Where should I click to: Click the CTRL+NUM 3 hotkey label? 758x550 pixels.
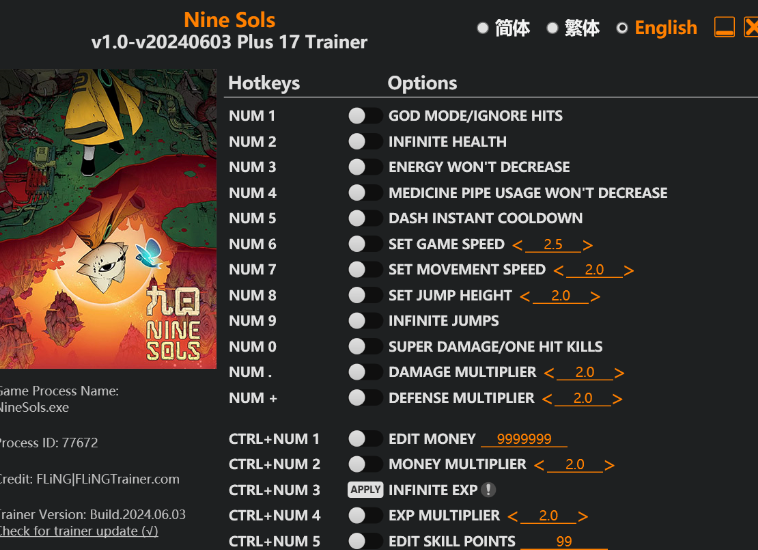(x=274, y=490)
